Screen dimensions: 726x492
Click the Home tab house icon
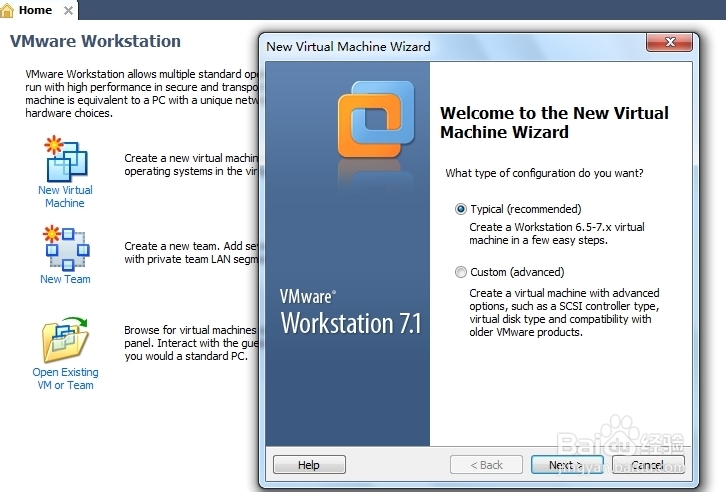tap(7, 10)
